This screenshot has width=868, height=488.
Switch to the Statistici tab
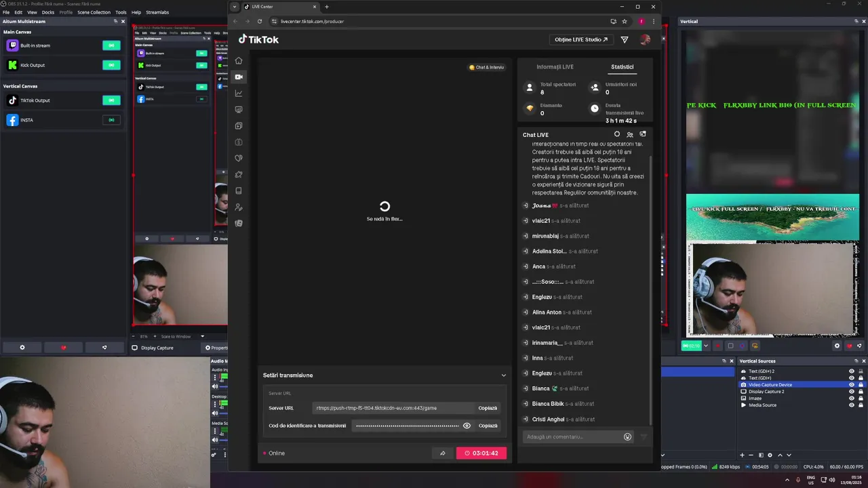622,67
